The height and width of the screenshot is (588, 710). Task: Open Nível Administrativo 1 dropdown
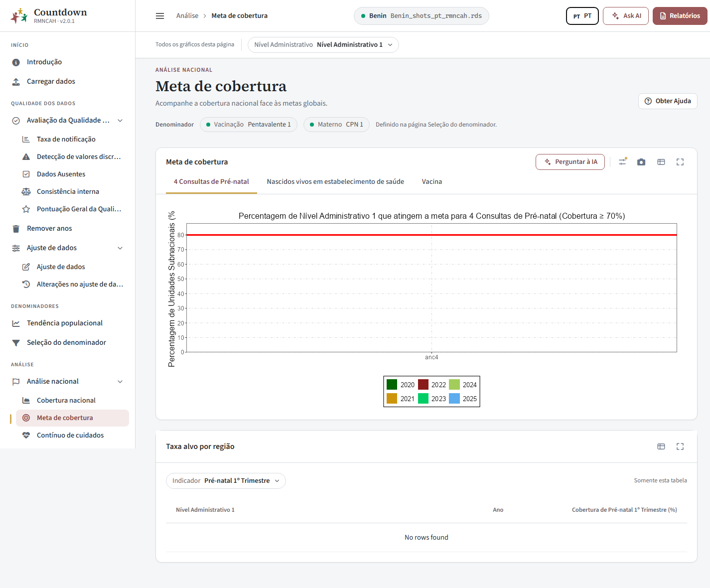pyautogui.click(x=323, y=45)
